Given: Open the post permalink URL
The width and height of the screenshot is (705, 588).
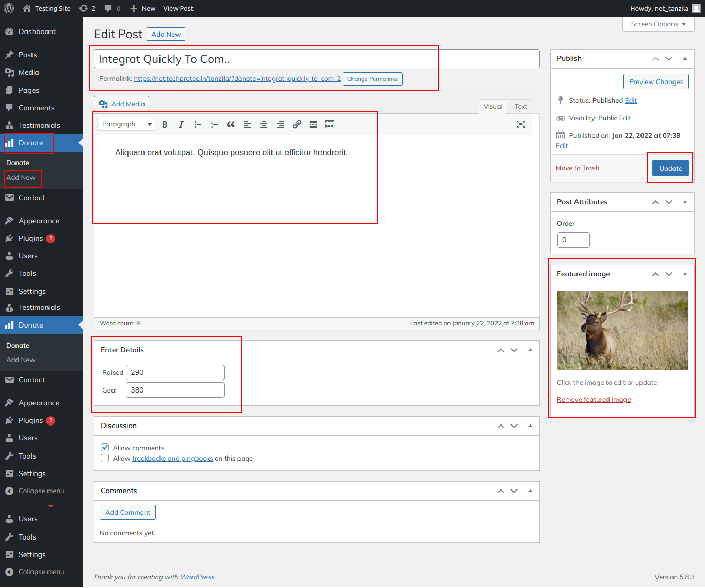Looking at the screenshot, I should pos(237,79).
